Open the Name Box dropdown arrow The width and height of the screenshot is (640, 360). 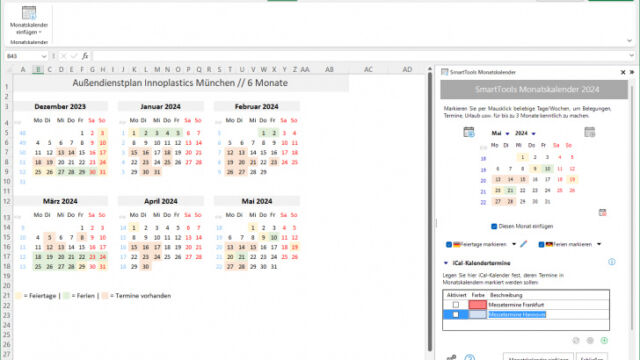[44, 56]
